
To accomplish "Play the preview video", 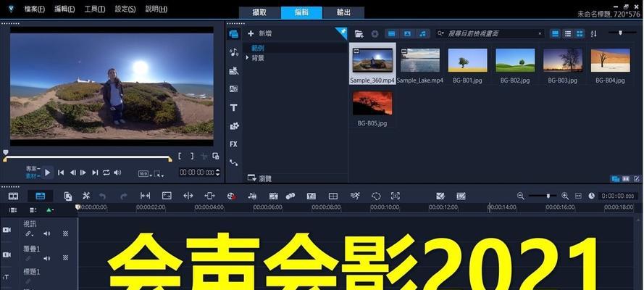I will click(47, 173).
